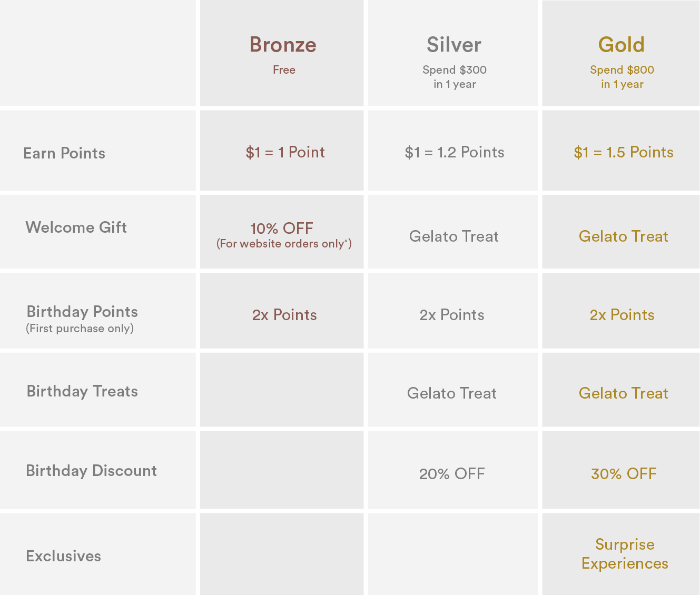Click the Exclusives row label
This screenshot has width=700, height=595.
pos(64,556)
